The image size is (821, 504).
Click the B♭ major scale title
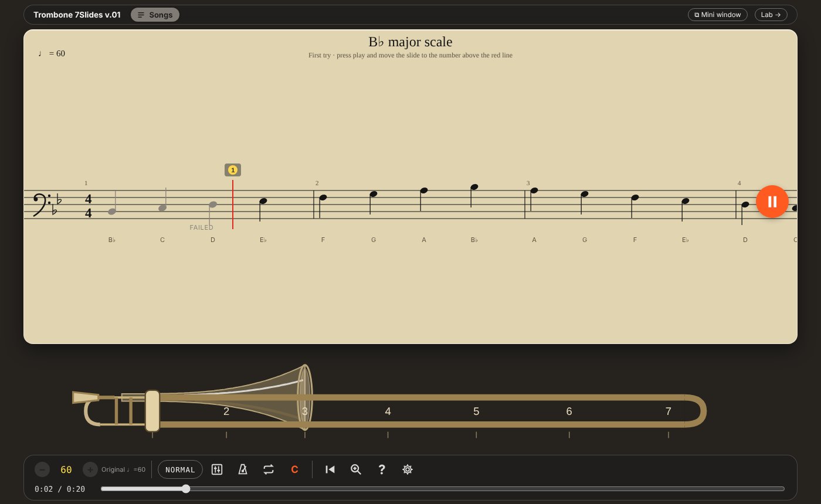tap(410, 42)
